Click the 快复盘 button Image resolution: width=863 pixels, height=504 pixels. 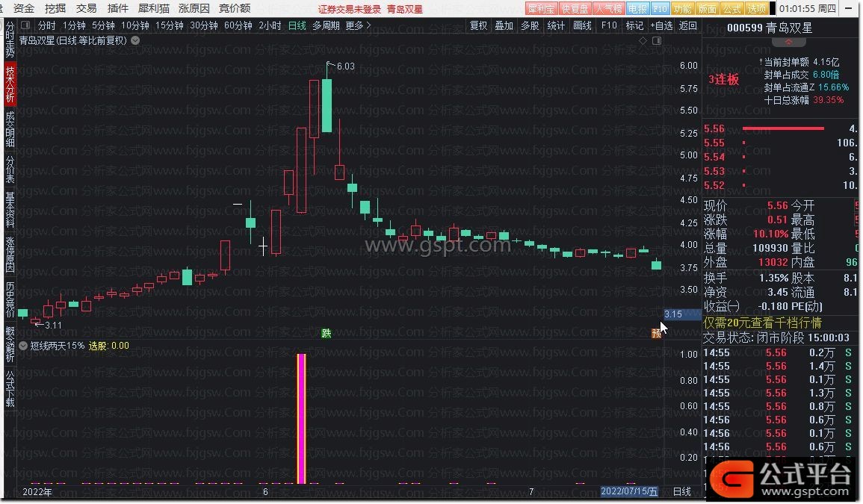coord(575,9)
